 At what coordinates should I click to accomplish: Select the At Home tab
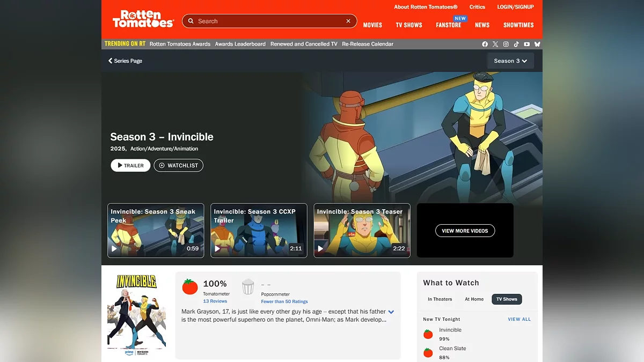(x=474, y=299)
